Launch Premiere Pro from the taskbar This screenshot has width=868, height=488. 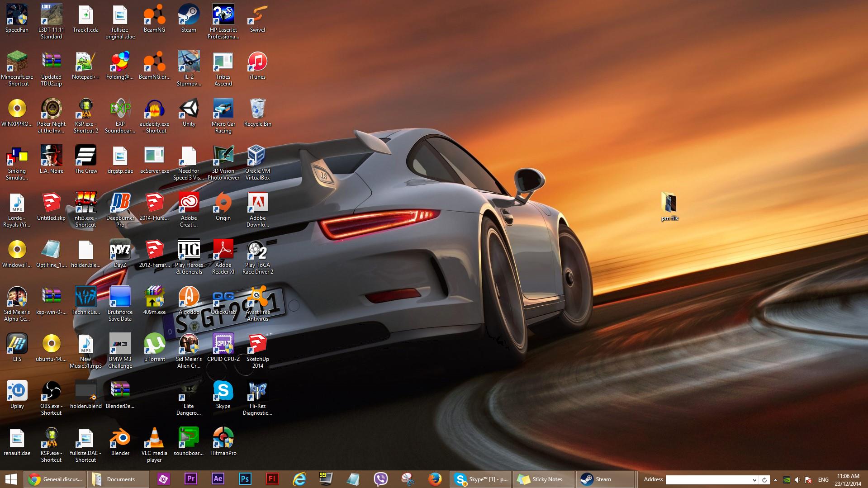coord(191,479)
